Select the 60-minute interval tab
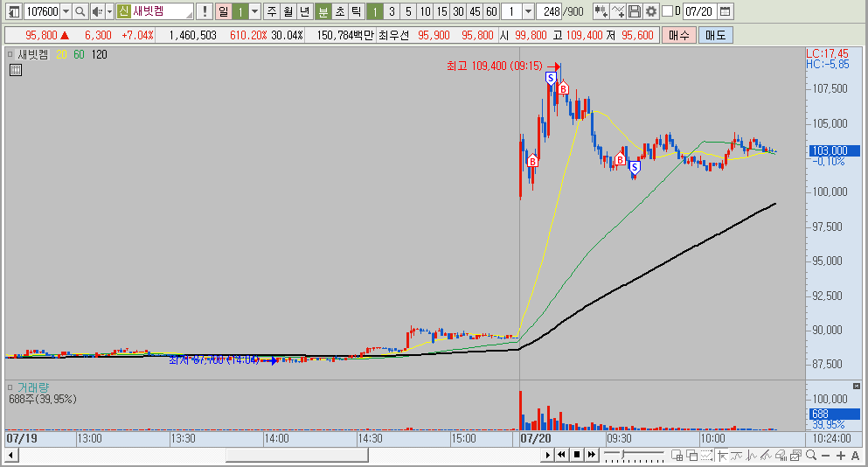This screenshot has height=467, width=868. tap(491, 11)
